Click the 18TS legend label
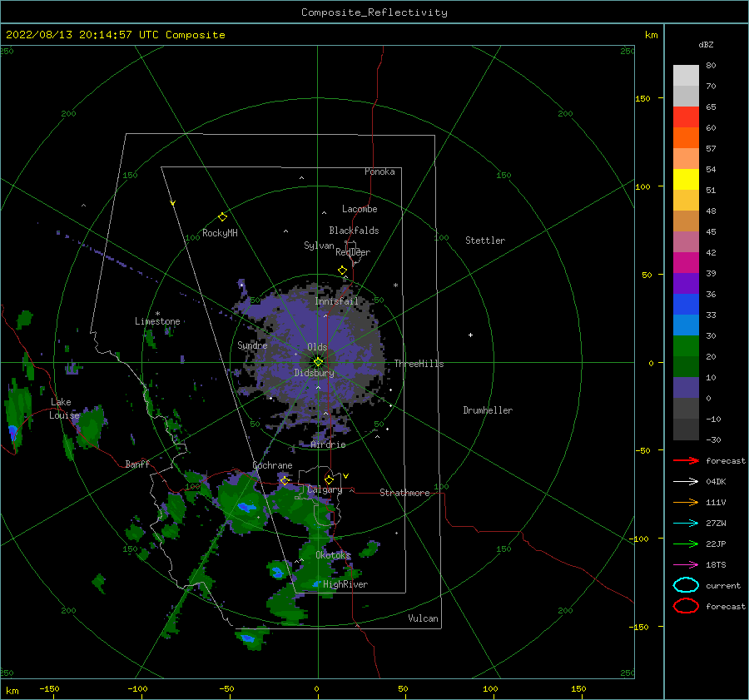749x700 pixels. [x=716, y=565]
